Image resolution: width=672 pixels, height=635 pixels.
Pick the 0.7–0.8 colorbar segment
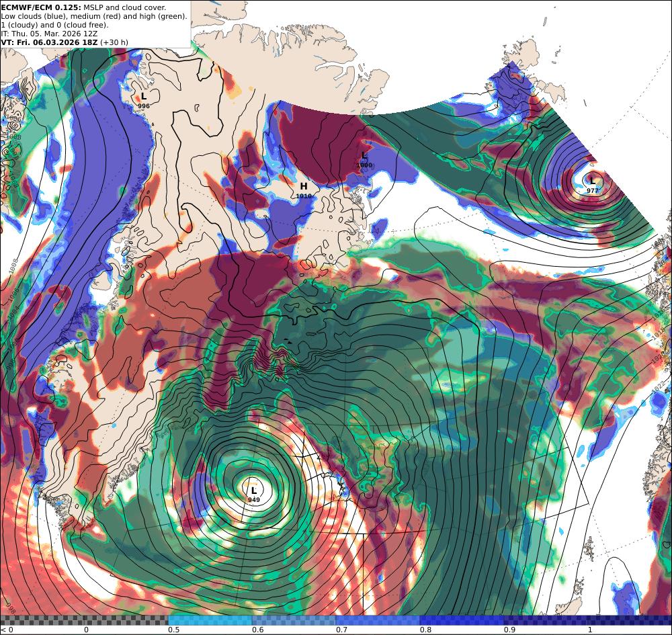click(378, 620)
